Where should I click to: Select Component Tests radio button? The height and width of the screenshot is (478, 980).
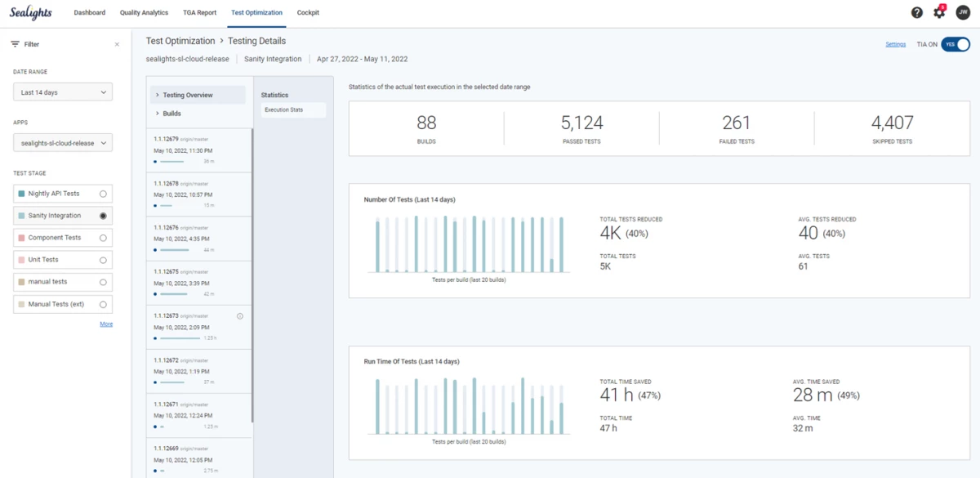[x=103, y=238]
